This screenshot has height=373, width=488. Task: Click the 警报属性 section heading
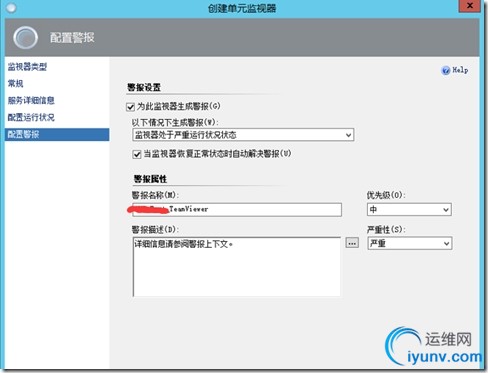pos(150,179)
